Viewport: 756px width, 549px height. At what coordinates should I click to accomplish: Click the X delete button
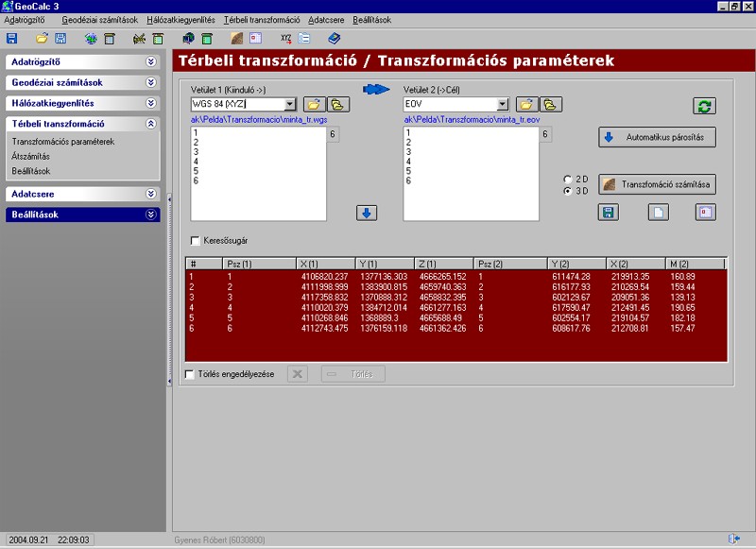[298, 374]
